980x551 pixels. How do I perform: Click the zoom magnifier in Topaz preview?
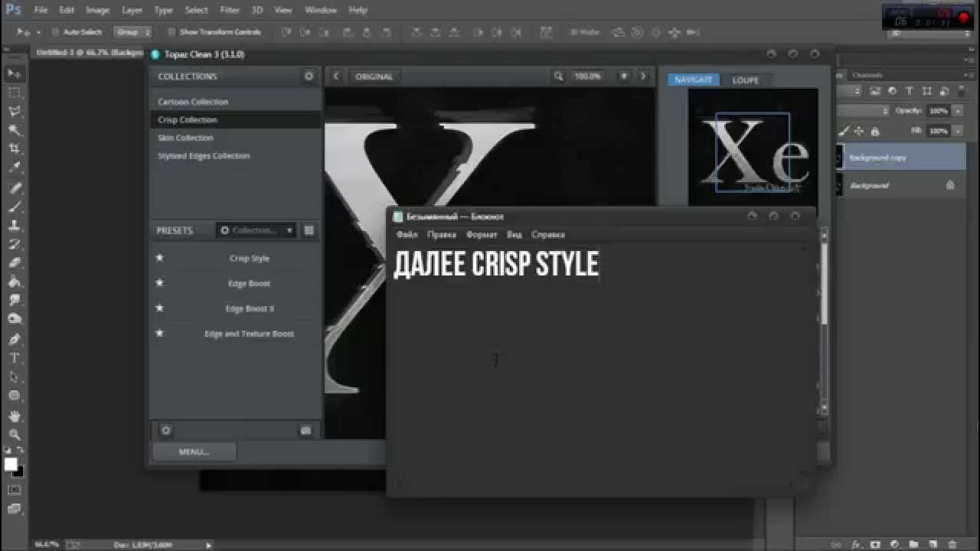pyautogui.click(x=559, y=77)
